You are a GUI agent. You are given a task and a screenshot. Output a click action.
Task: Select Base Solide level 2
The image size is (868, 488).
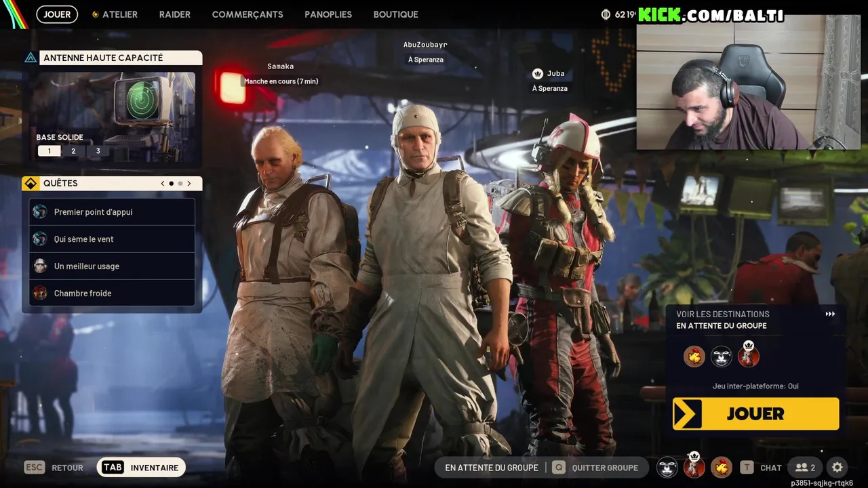tap(73, 151)
